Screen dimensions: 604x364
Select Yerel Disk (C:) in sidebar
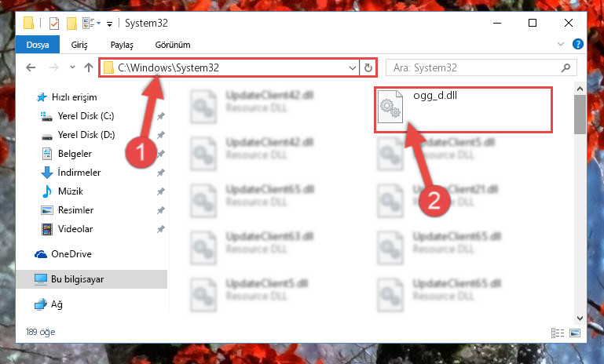pyautogui.click(x=86, y=116)
